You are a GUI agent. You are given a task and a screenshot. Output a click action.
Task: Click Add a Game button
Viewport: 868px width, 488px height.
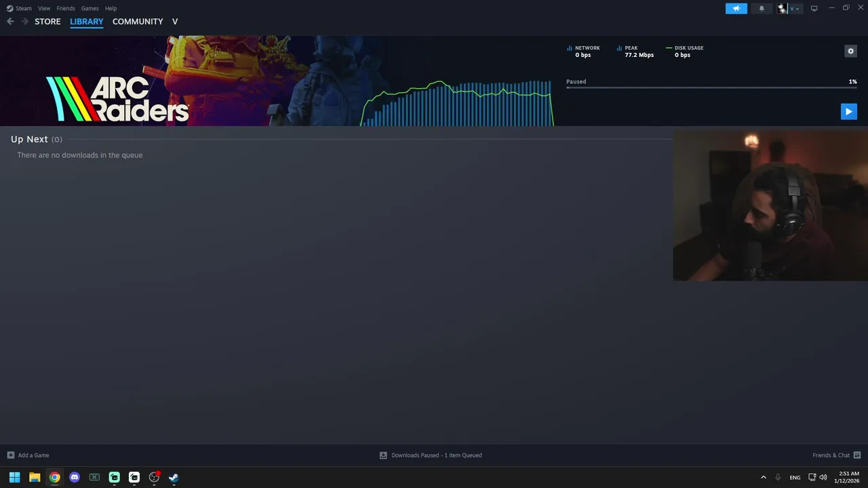click(28, 455)
